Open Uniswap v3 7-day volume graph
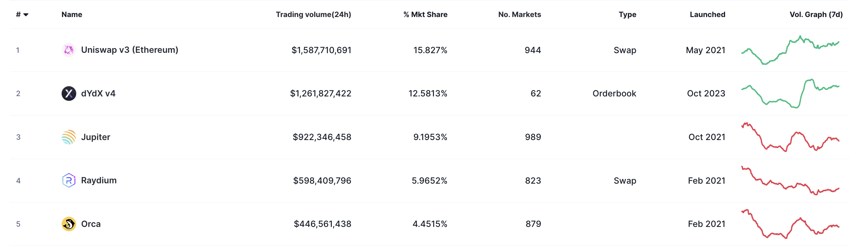 click(790, 50)
